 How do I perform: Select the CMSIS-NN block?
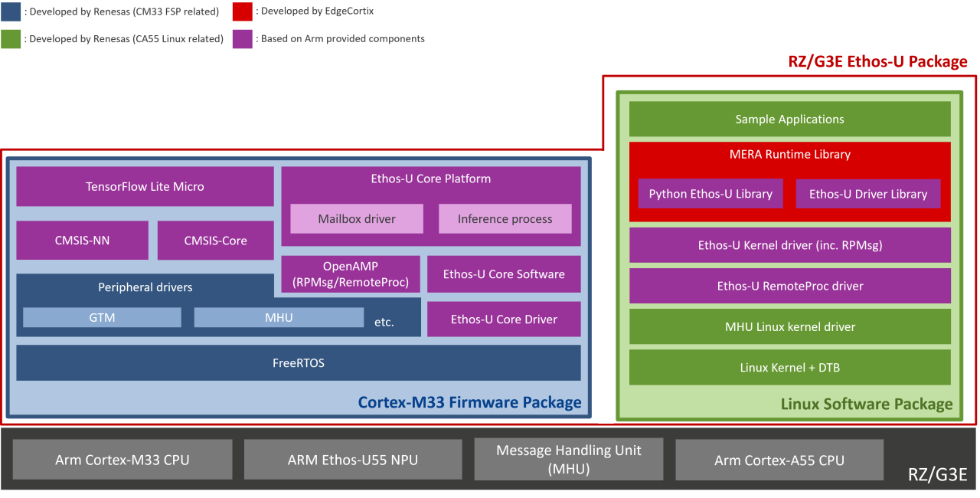pos(82,241)
